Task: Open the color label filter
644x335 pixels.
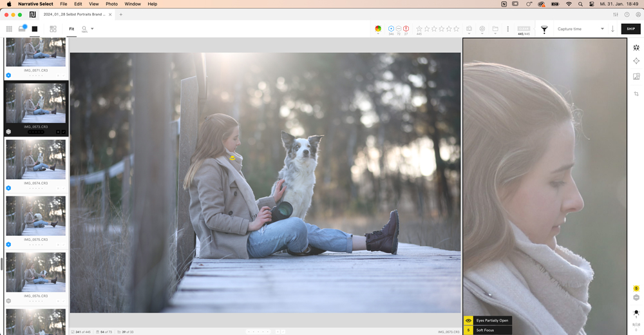Action: point(378,29)
